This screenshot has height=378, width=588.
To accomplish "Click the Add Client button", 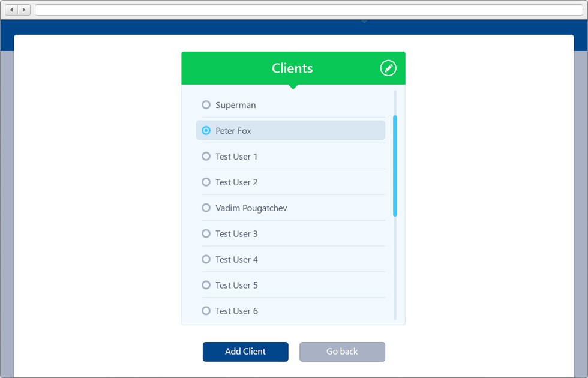I will (x=245, y=352).
